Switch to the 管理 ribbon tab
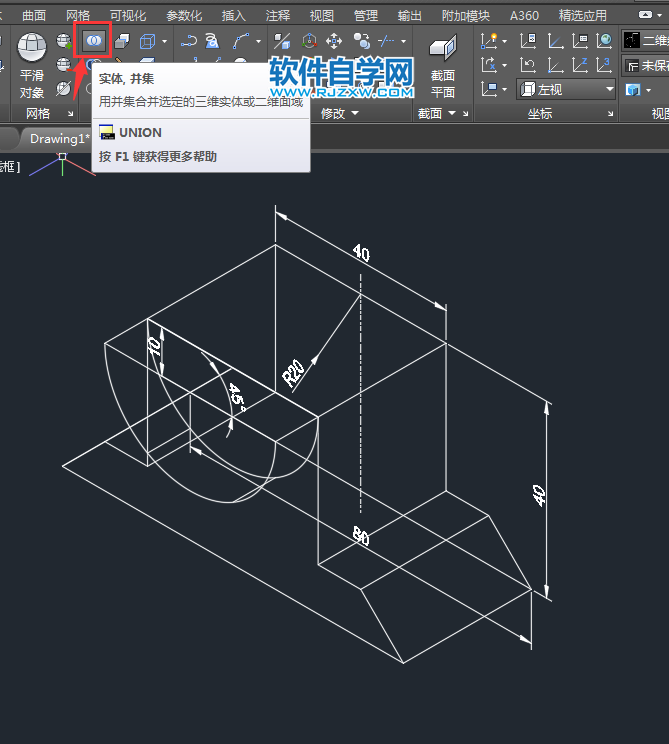The width and height of the screenshot is (669, 744). point(366,16)
